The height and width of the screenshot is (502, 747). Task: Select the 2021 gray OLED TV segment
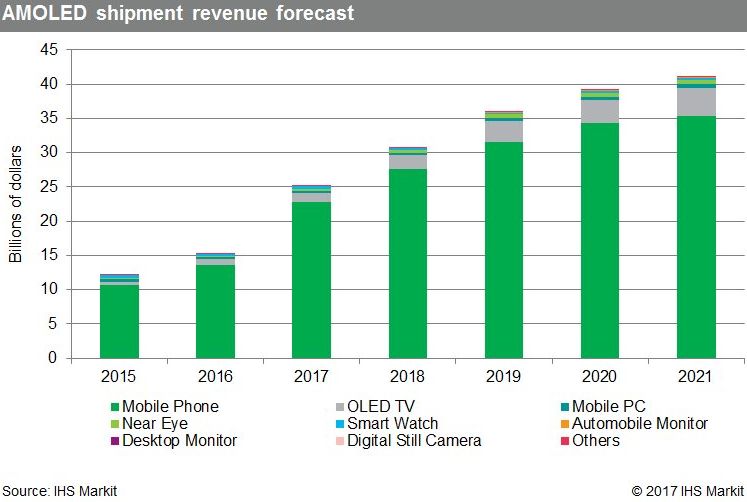tap(696, 102)
